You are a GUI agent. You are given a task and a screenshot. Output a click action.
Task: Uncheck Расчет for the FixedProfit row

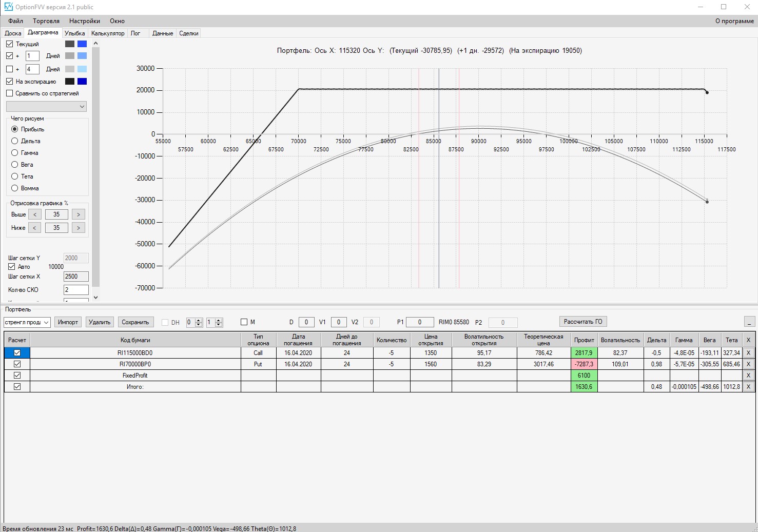click(17, 376)
